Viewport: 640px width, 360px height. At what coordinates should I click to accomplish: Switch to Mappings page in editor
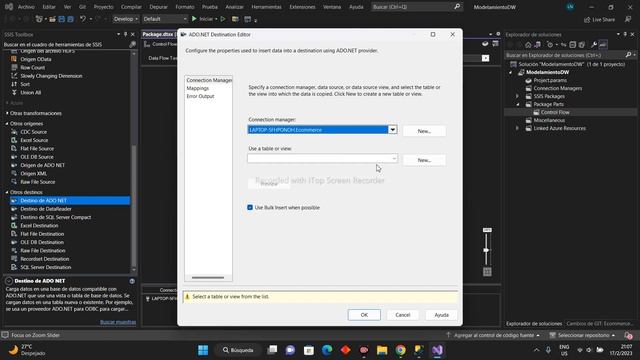click(x=198, y=88)
